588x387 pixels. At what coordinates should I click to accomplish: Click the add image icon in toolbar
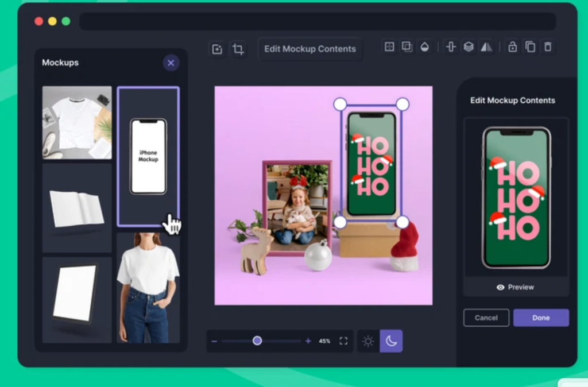pyautogui.click(x=217, y=49)
